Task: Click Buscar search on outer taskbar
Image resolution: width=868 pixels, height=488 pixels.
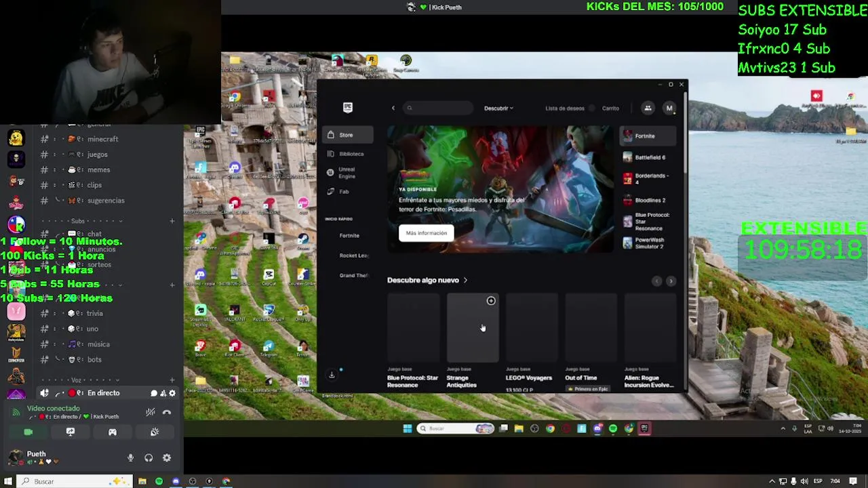Action: pos(75,481)
